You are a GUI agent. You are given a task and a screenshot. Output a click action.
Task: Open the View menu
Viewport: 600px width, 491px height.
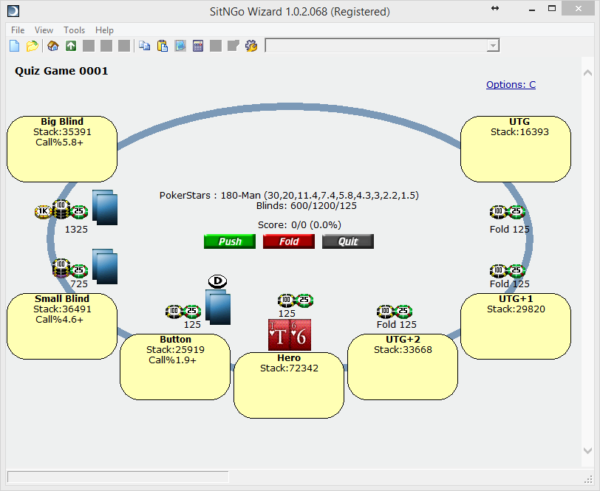(45, 30)
